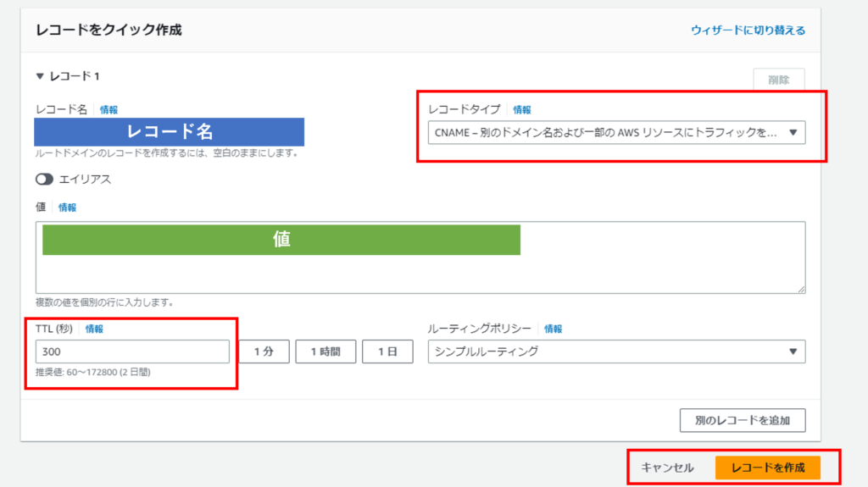This screenshot has width=868, height=487.
Task: Open 情報 link next to 値
Action: (67, 208)
